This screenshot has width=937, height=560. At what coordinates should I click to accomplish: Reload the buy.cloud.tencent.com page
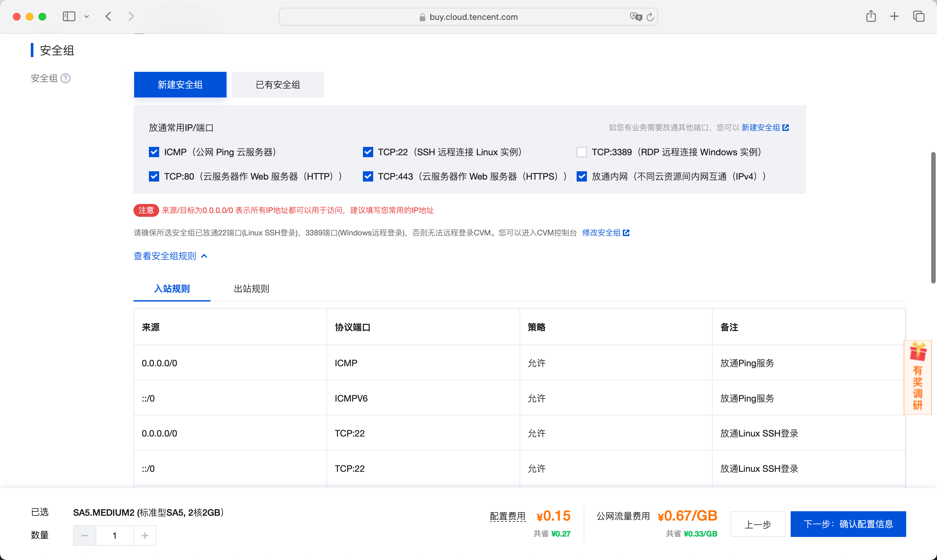point(650,17)
